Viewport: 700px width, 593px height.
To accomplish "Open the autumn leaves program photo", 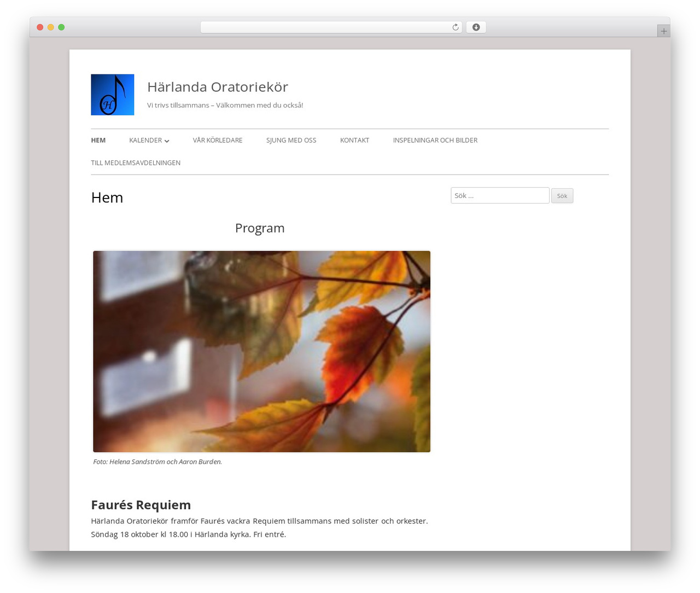I will tap(261, 351).
